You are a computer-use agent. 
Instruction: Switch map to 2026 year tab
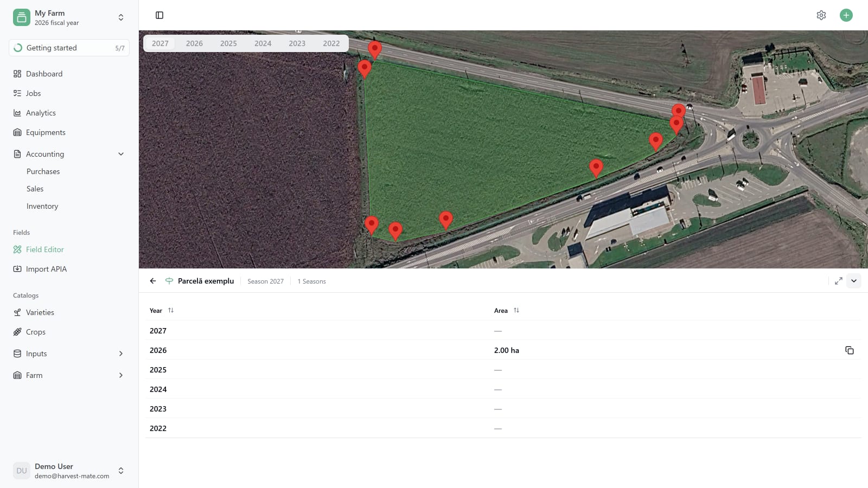[194, 43]
